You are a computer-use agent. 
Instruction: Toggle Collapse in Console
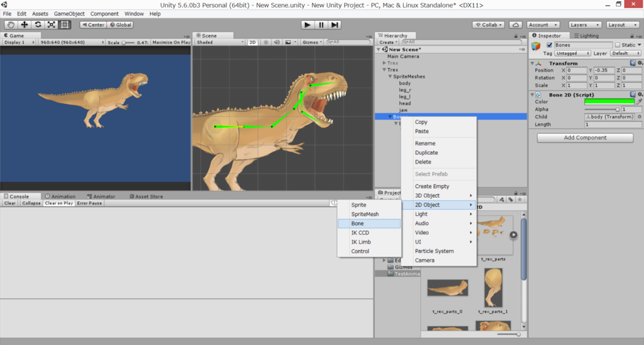pos(31,203)
